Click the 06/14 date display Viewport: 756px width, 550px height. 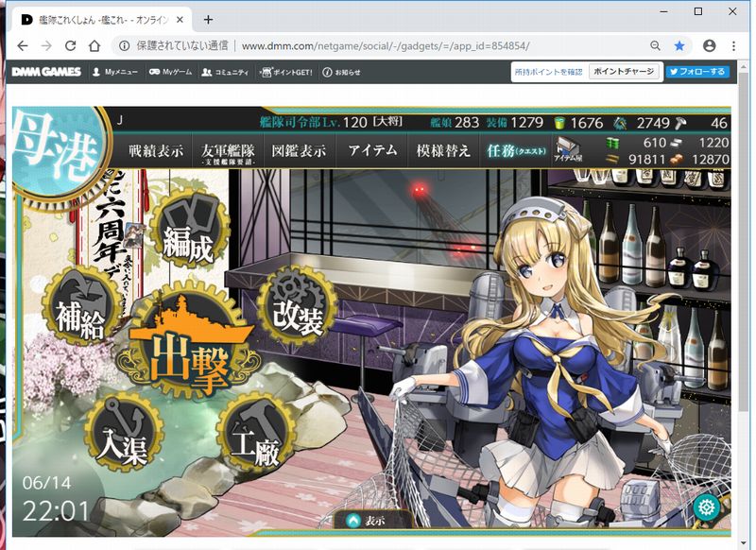(x=46, y=483)
